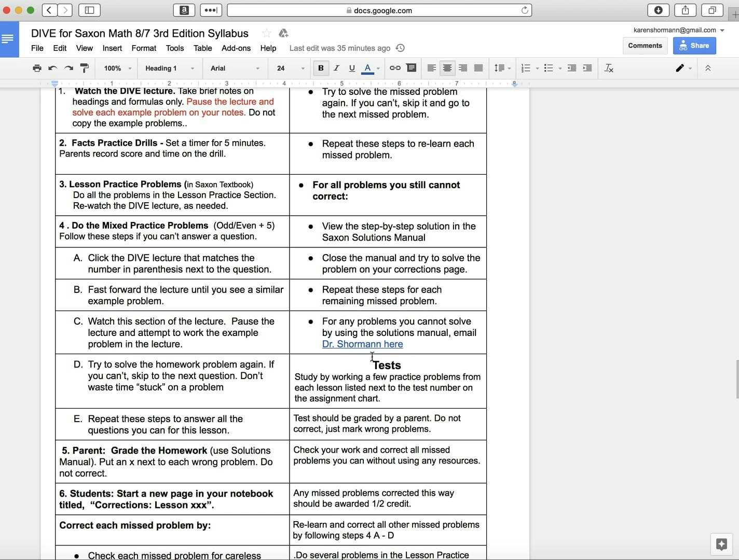739x560 pixels.
Task: Open the numbered list style dropdown arrow
Action: click(x=537, y=68)
